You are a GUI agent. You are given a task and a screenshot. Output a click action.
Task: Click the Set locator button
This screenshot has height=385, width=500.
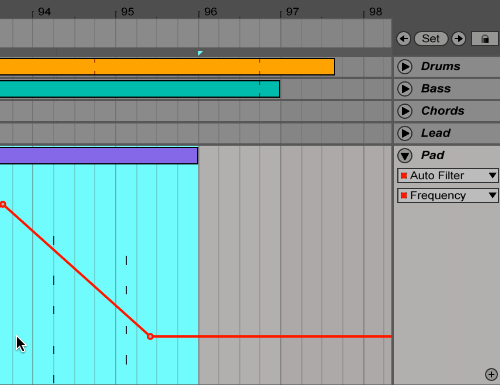pos(431,39)
